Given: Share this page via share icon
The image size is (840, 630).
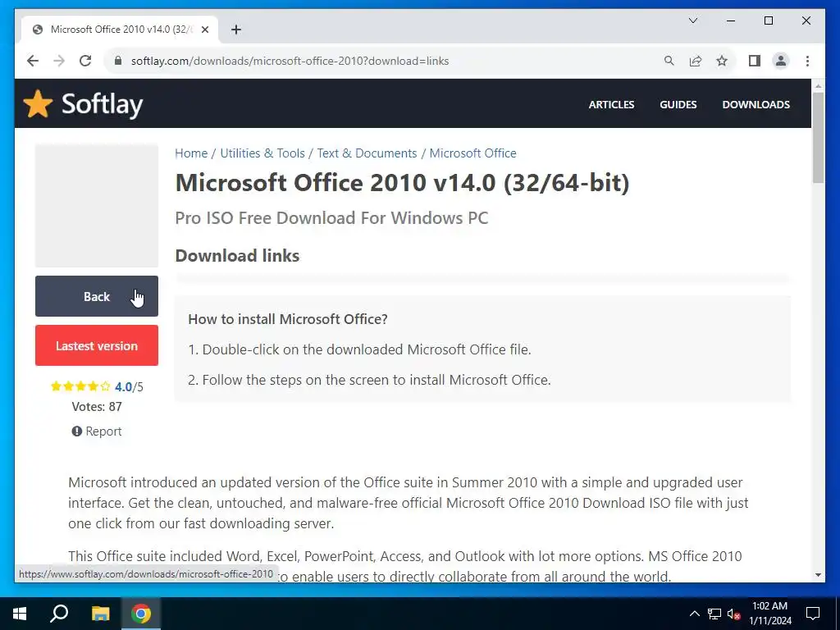Looking at the screenshot, I should [696, 61].
